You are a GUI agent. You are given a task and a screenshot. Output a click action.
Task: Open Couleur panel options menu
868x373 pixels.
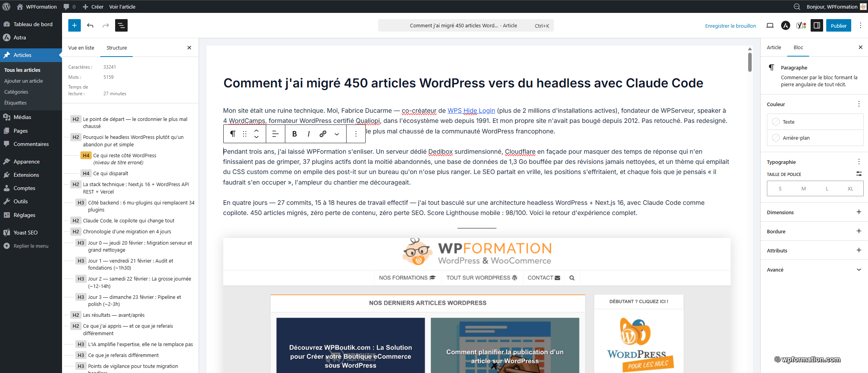[859, 104]
